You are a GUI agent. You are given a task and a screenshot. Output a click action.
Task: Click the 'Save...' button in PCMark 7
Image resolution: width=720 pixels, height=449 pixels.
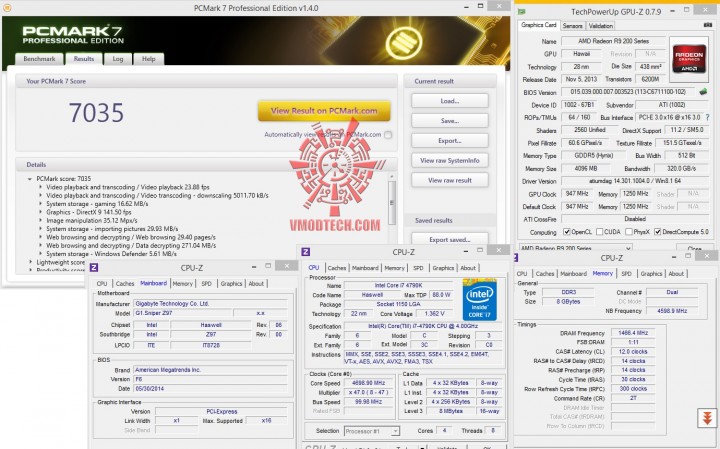[x=450, y=121]
